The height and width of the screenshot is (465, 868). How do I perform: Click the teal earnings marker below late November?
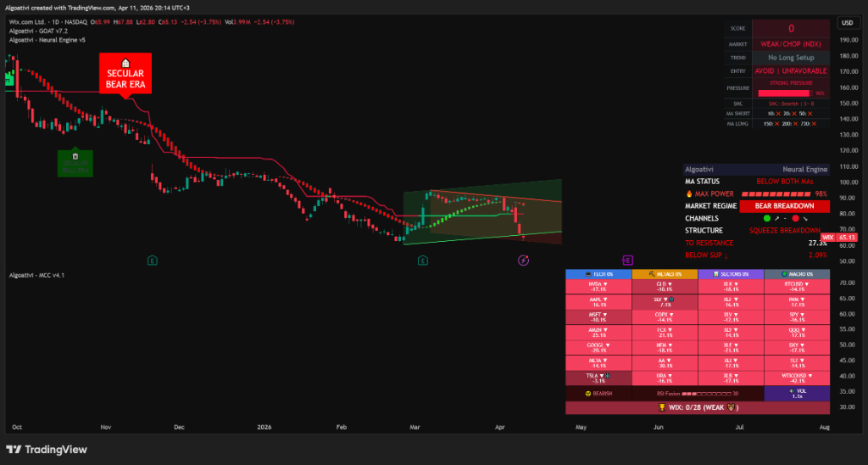[x=153, y=260]
